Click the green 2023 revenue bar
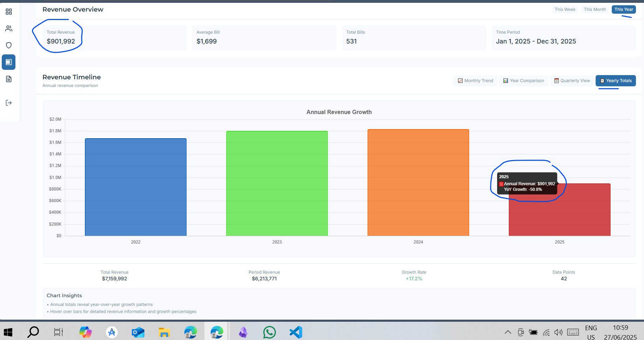The height and width of the screenshot is (340, 644). (277, 184)
